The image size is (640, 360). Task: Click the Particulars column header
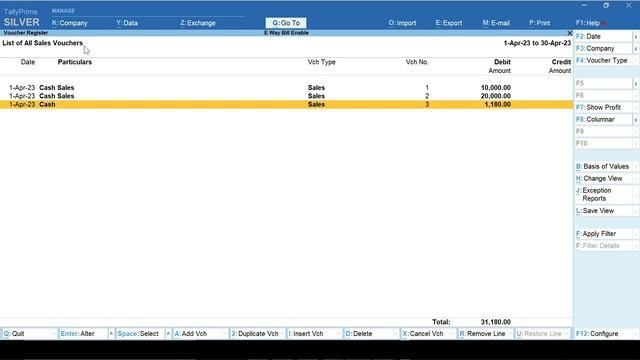(75, 62)
